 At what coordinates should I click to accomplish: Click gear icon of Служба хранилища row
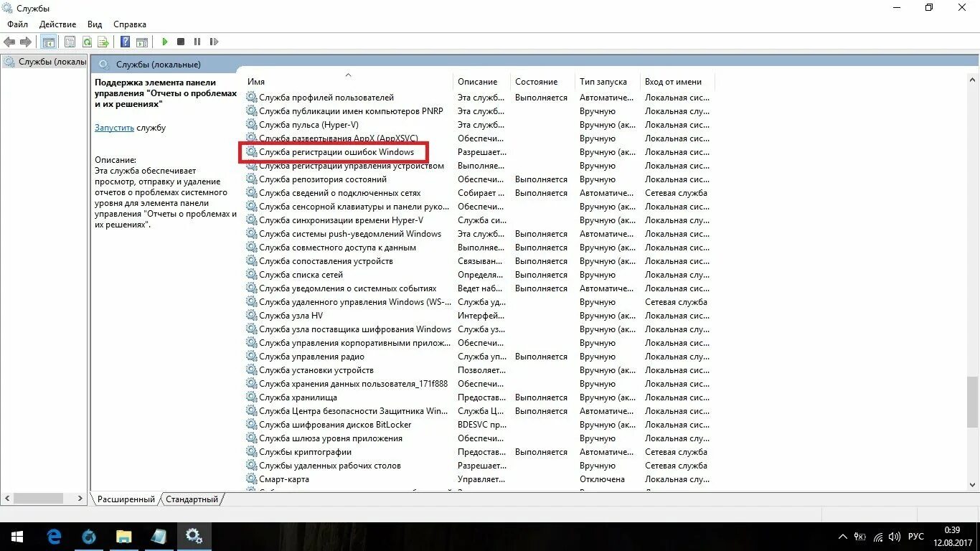coord(252,397)
